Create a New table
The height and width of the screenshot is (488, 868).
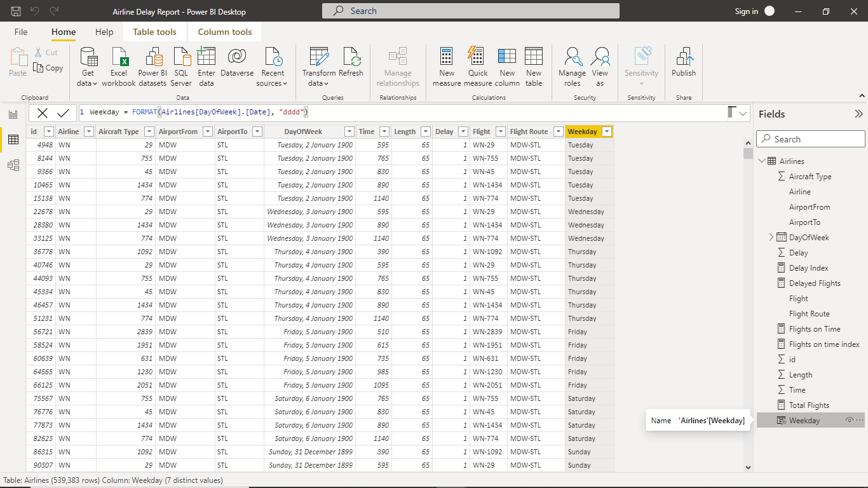point(533,66)
